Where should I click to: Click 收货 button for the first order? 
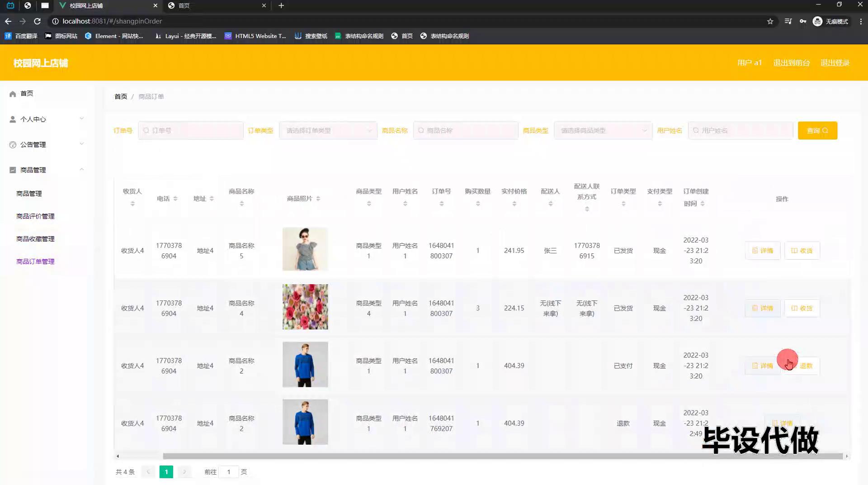tap(802, 251)
